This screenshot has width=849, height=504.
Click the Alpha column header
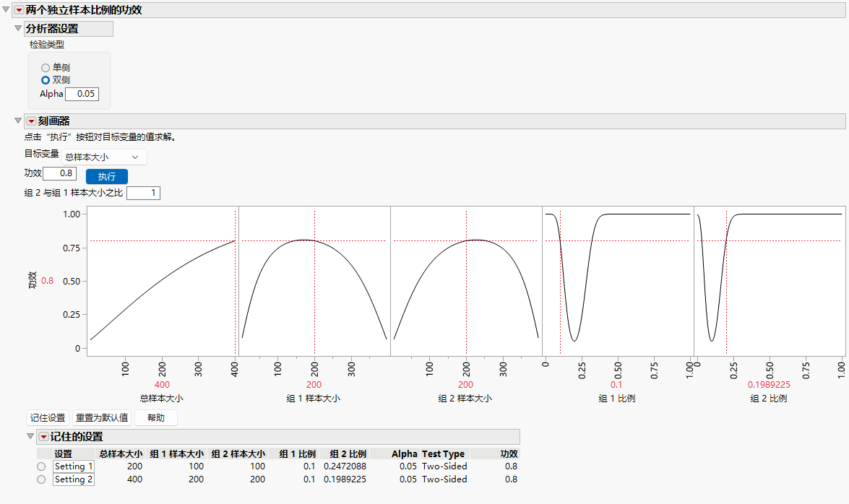tap(404, 453)
